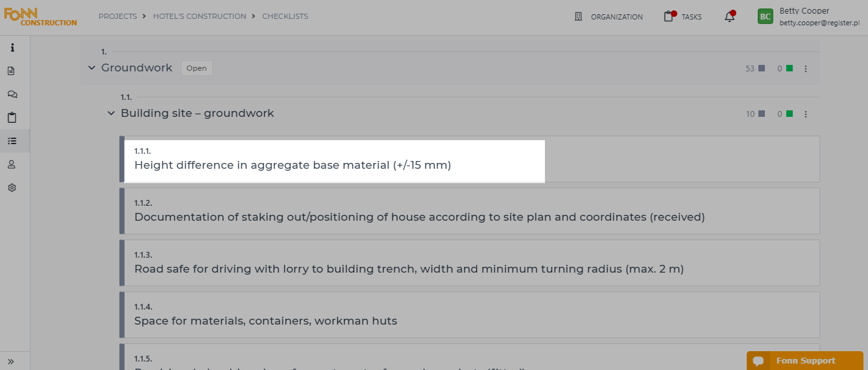The width and height of the screenshot is (868, 370).
Task: Select the checklists sidebar icon
Action: pyautogui.click(x=12, y=141)
